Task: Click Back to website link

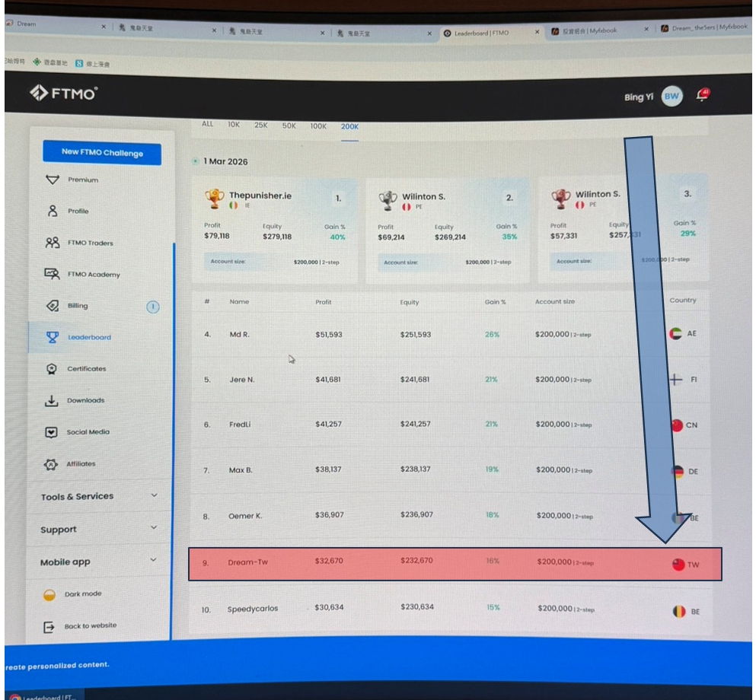Action: coord(90,625)
